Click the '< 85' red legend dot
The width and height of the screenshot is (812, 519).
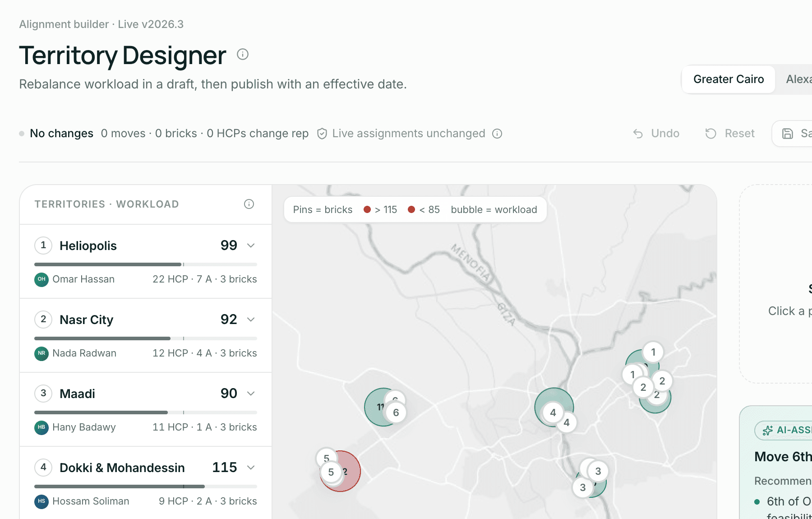[411, 209]
